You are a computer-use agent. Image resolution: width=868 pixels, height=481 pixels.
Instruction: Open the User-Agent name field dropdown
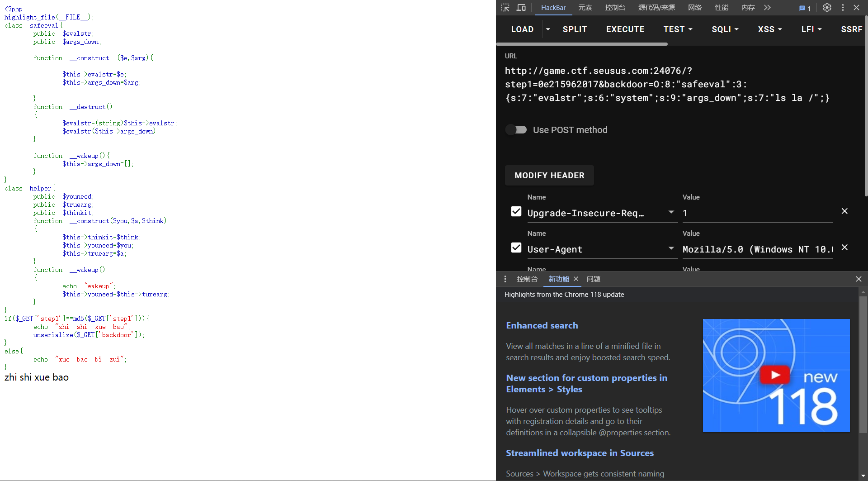671,248
